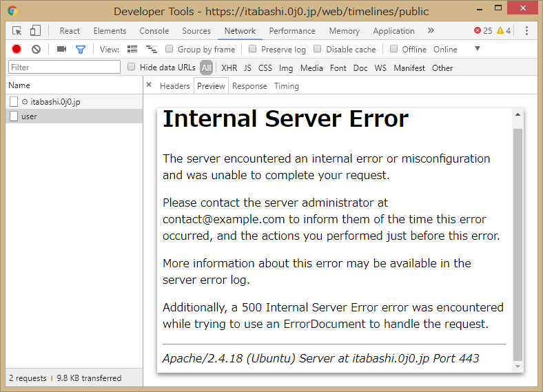Click the capture screenshots camera icon

coord(61,50)
